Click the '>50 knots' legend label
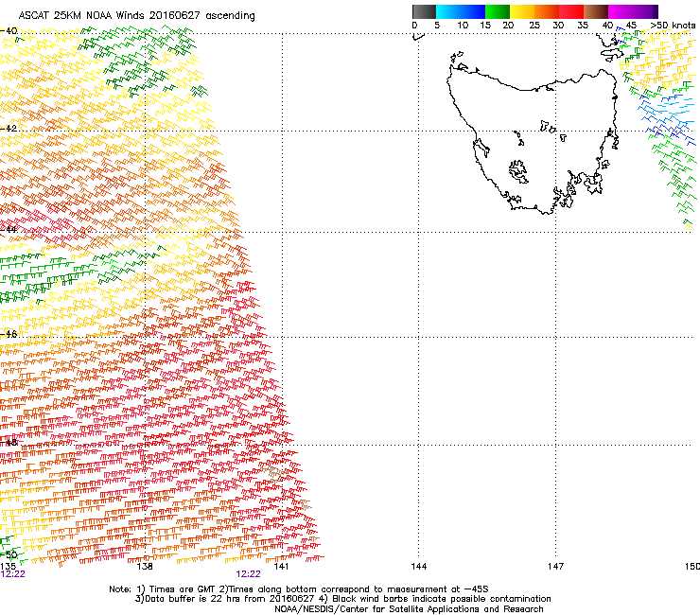 [x=673, y=26]
